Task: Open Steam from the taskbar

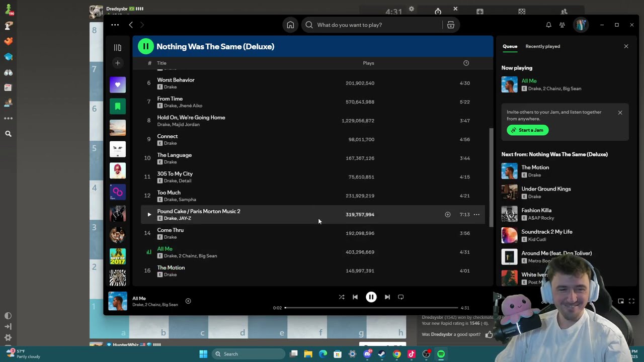Action: coord(381,354)
